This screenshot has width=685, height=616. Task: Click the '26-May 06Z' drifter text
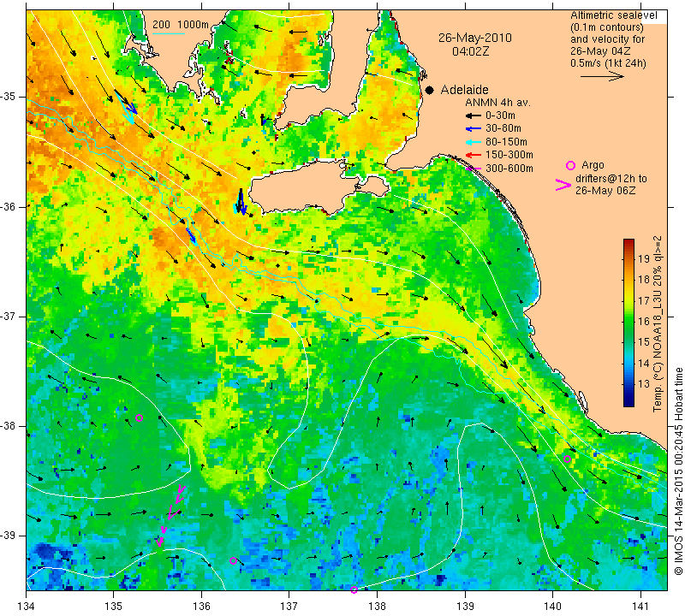click(605, 191)
